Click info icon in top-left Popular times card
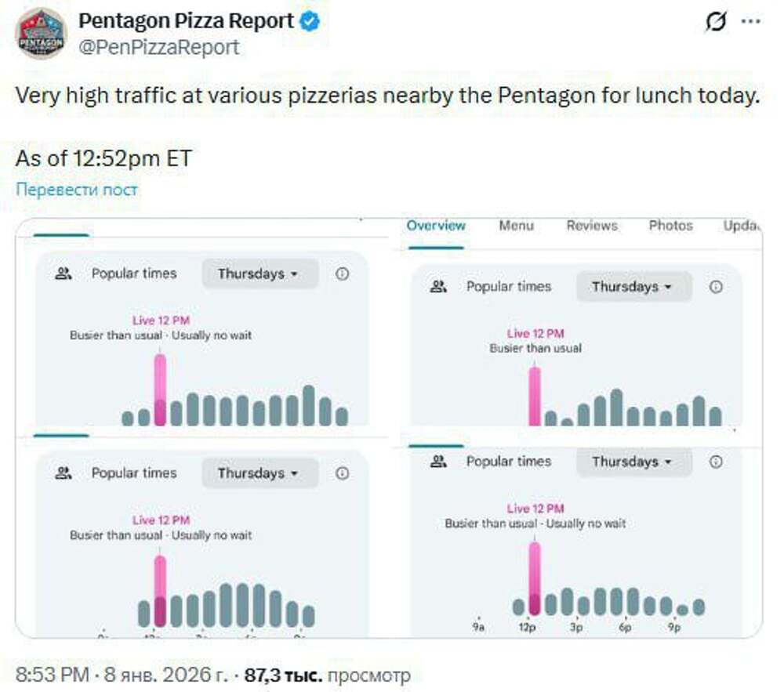 pyautogui.click(x=342, y=274)
